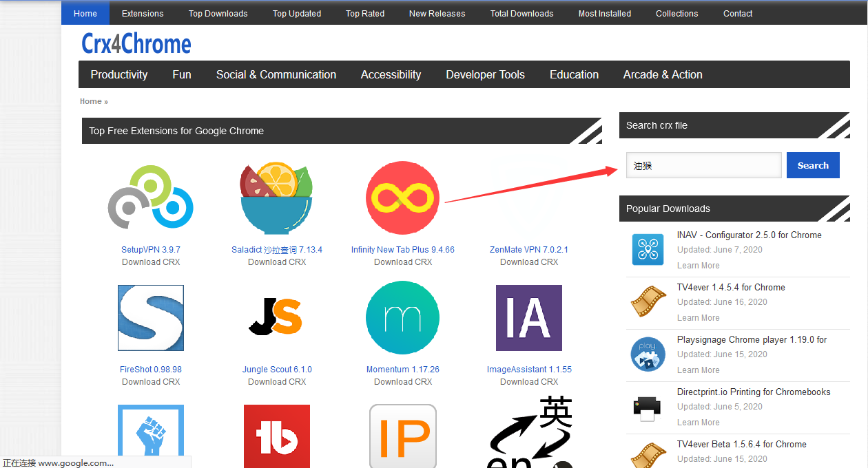Select the Productivity category
This screenshot has height=468, width=868.
[x=119, y=74]
